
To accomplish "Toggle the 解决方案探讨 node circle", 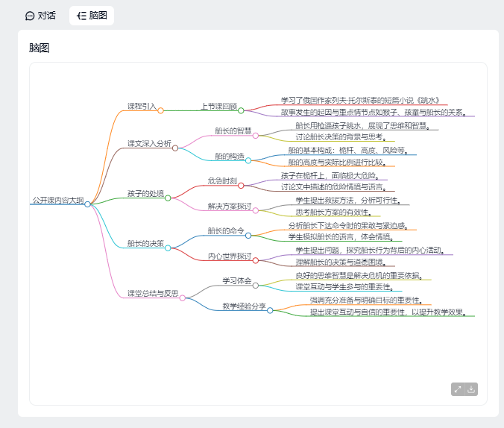I will pos(256,210).
